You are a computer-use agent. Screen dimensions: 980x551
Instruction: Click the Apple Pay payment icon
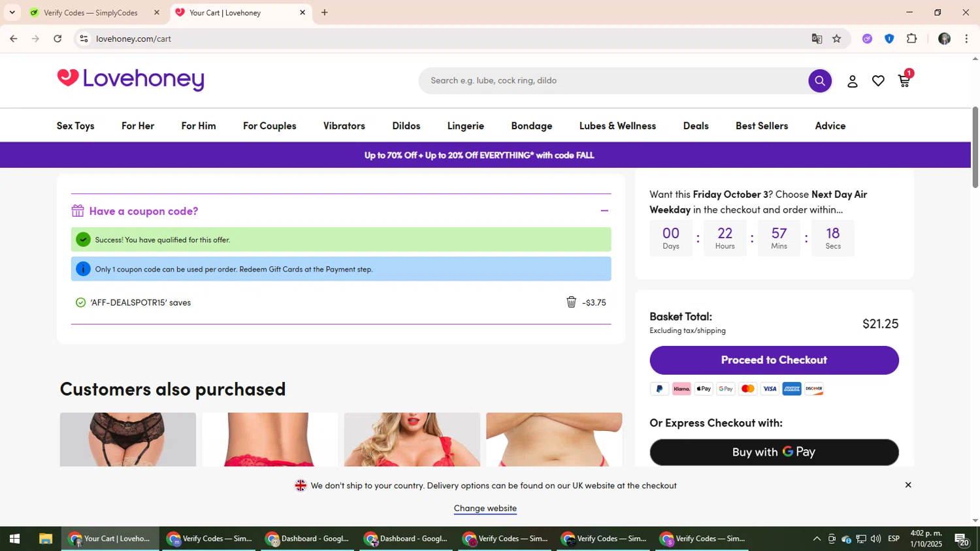704,389
